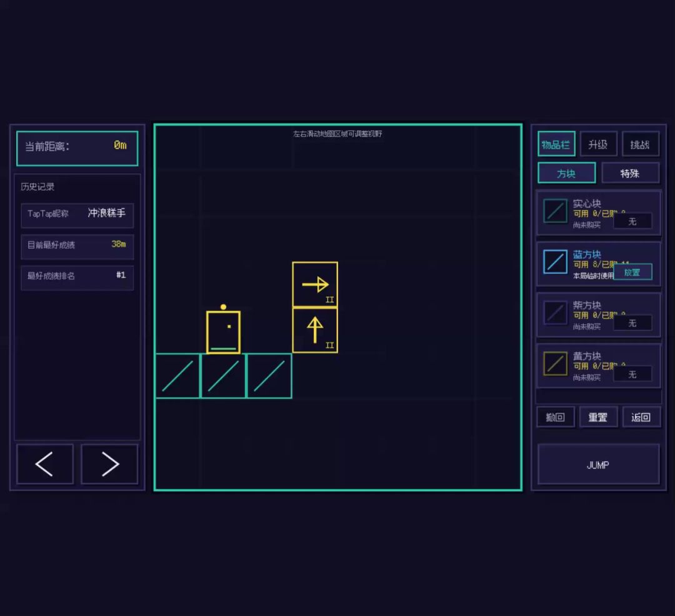Select the 蓝方块 blue block icon
Viewport: 675px width, 616px height.
pyautogui.click(x=556, y=262)
